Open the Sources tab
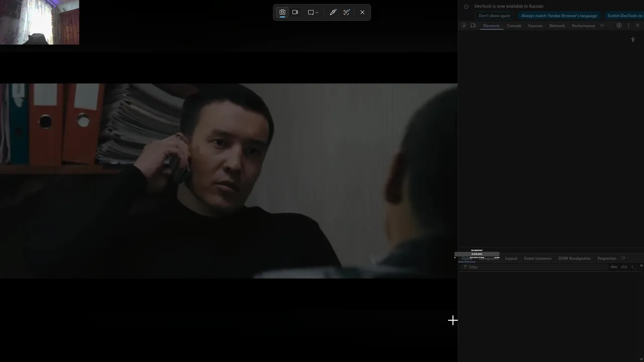 click(x=535, y=26)
